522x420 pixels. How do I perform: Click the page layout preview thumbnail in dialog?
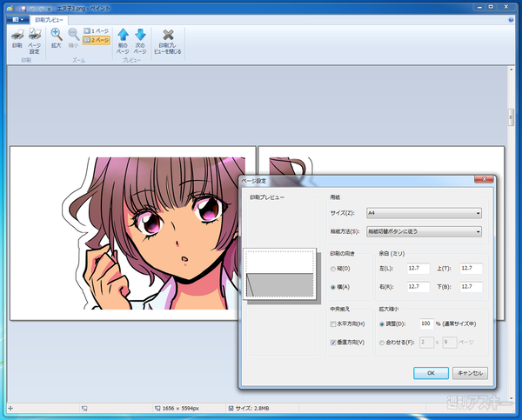point(279,274)
